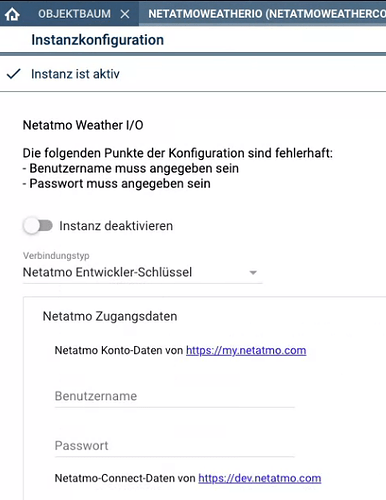The height and width of the screenshot is (500, 386).
Task: Toggle the Instanz deaktivieren switch
Action: coord(38,226)
